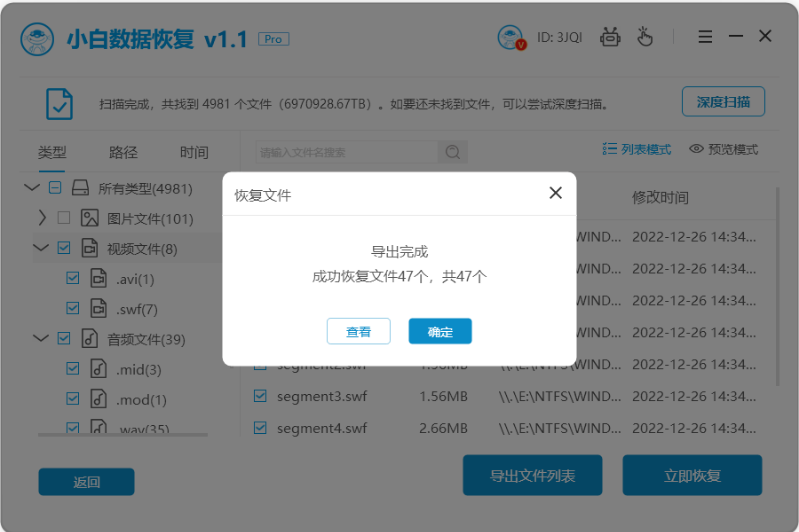This screenshot has height=532, width=799.
Task: Click the .avi video file type icon
Action: coord(98,278)
